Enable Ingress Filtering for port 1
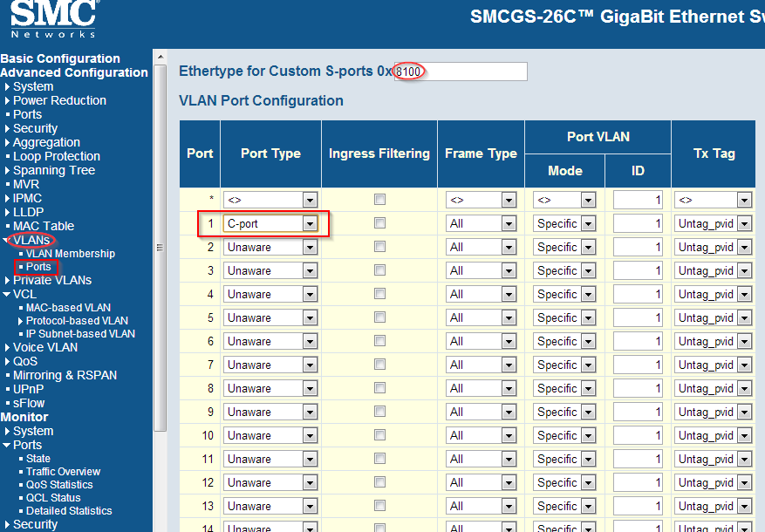Image resolution: width=765 pixels, height=532 pixels. pyautogui.click(x=379, y=223)
